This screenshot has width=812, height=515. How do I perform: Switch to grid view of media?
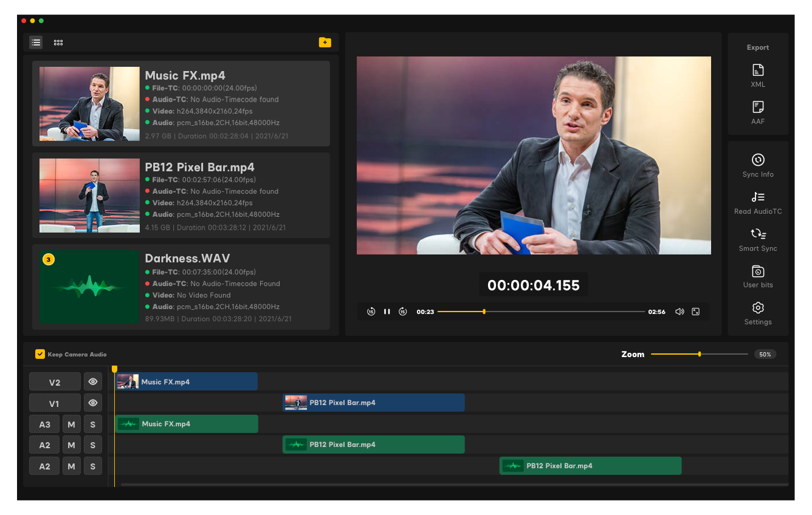point(58,43)
